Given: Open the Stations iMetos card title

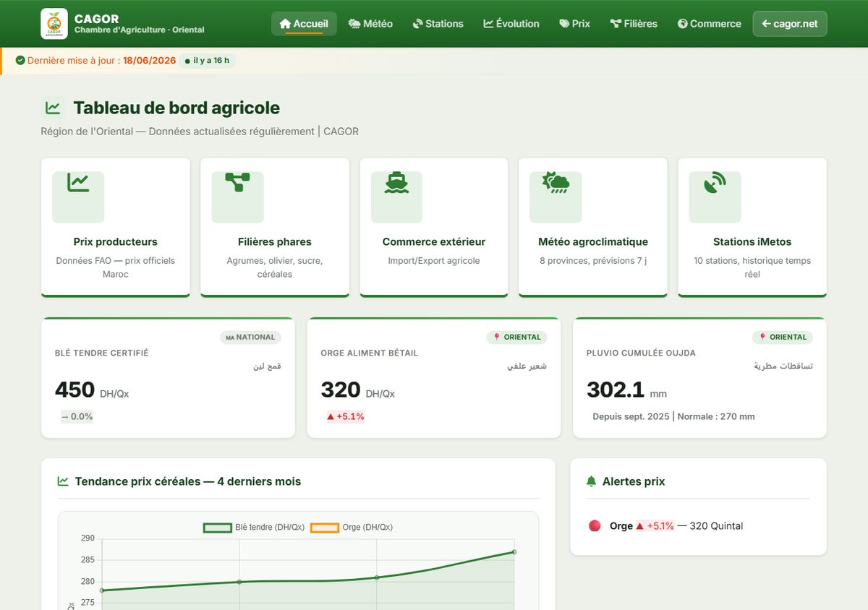Looking at the screenshot, I should click(752, 242).
